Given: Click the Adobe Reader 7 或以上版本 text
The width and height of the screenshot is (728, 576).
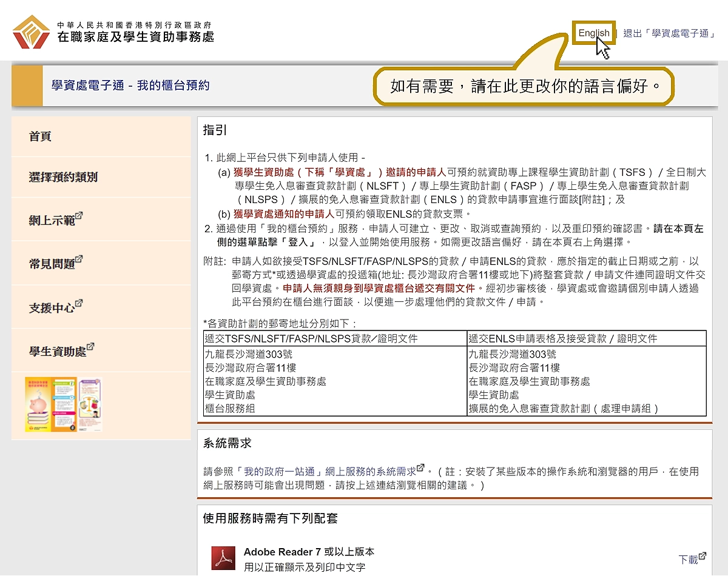Looking at the screenshot, I should click(309, 552).
